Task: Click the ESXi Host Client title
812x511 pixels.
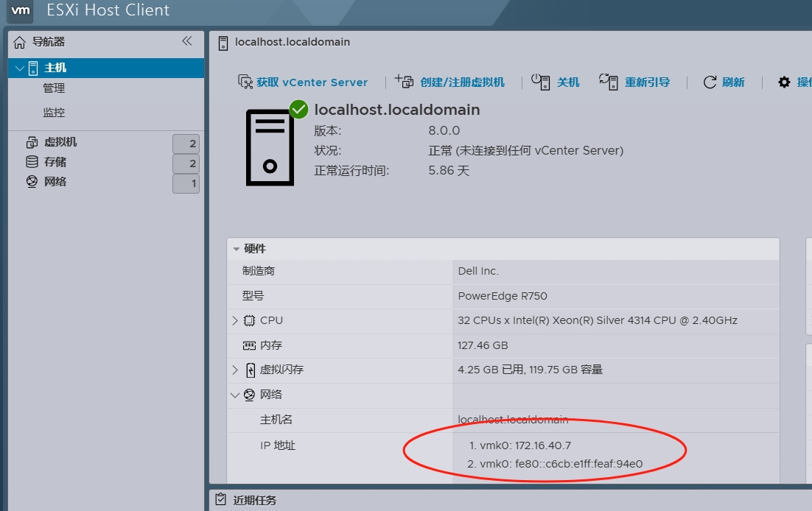Action: [x=108, y=10]
